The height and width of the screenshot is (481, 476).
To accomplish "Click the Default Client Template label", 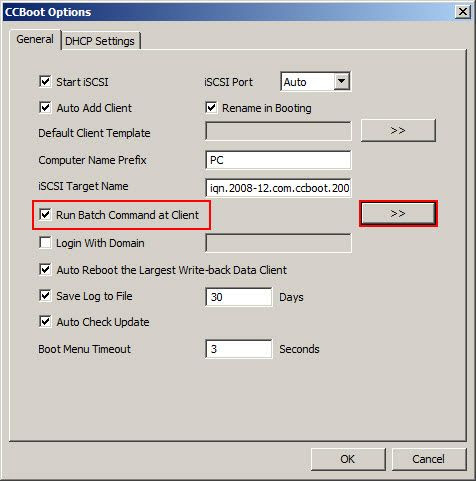I will [94, 133].
